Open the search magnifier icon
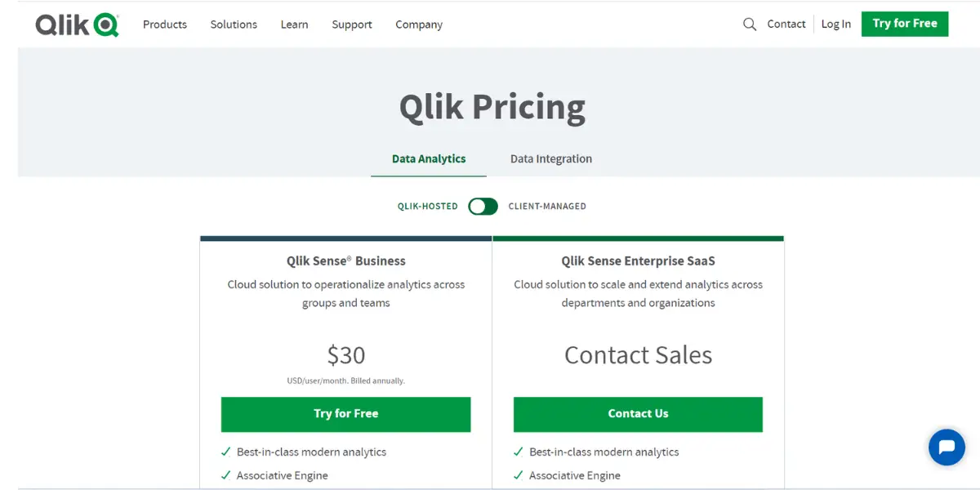 pos(750,24)
